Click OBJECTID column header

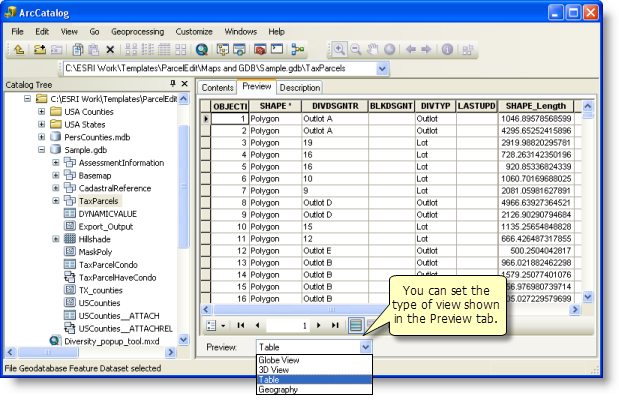pyautogui.click(x=230, y=106)
